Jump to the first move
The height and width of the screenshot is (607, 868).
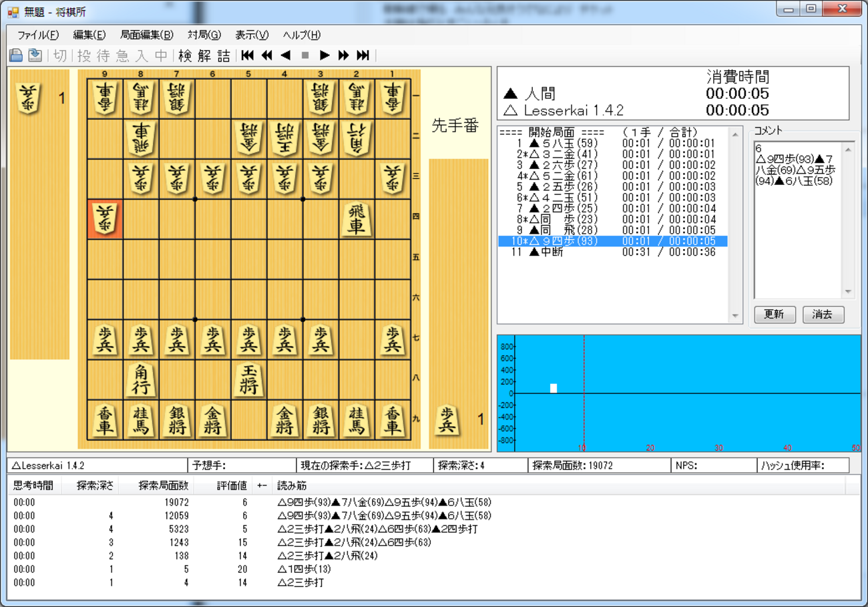pyautogui.click(x=248, y=55)
